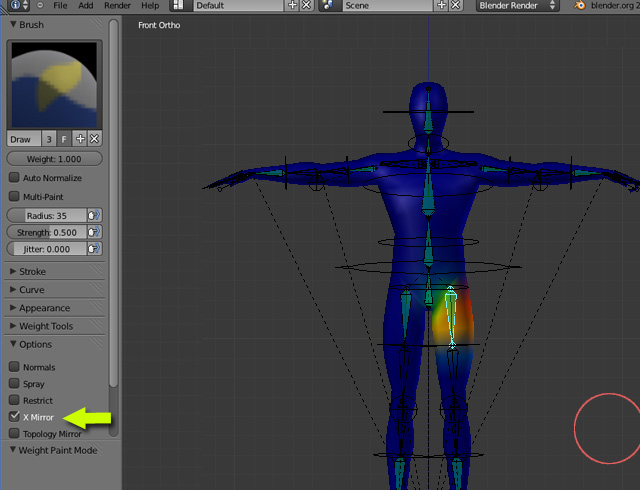Enable pressure sensitivity for Strength
Viewport: 640px width, 490px height.
click(94, 232)
